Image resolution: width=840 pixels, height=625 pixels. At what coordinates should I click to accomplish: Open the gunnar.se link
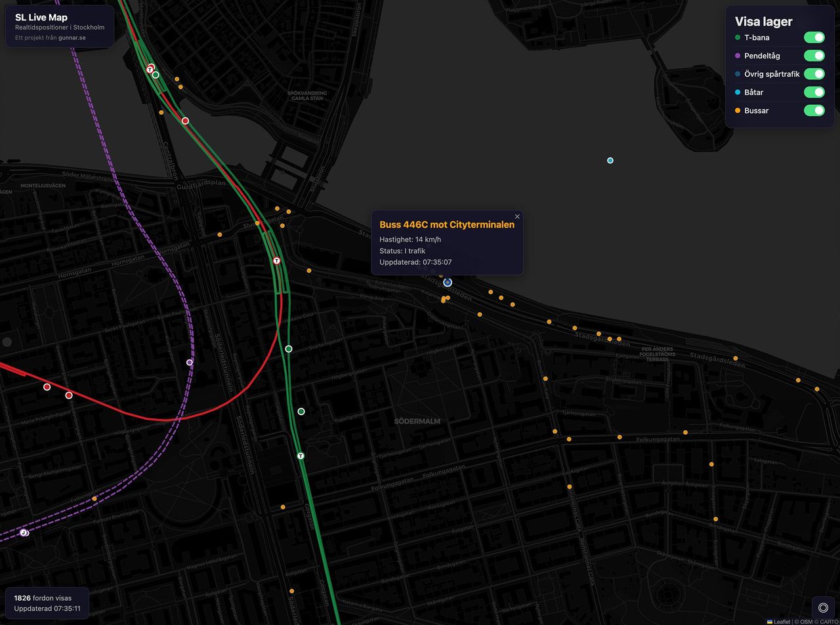[72, 38]
